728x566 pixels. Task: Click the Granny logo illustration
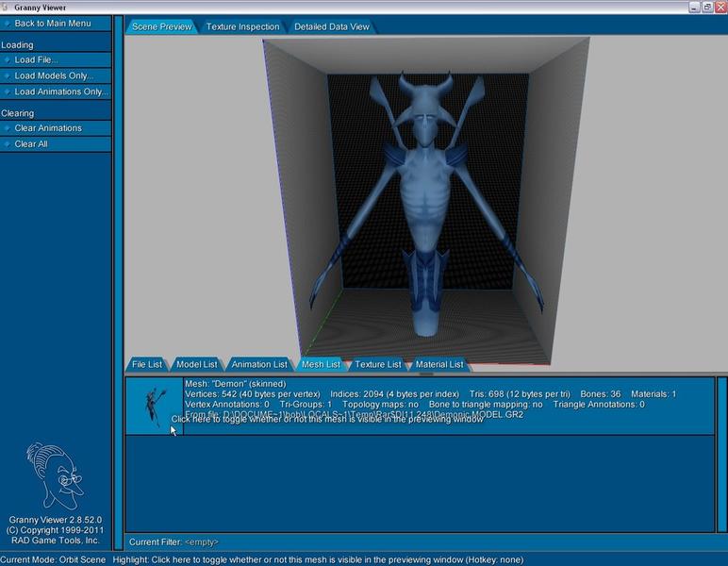55,476
